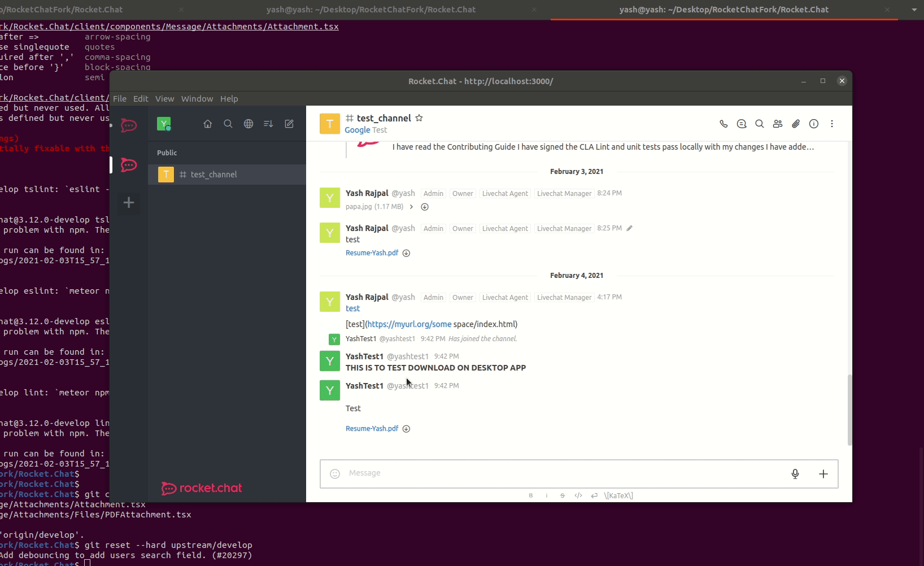Open Resume-Yash.pdf link from YashTest1
This screenshot has height=566, width=924.
click(x=372, y=429)
